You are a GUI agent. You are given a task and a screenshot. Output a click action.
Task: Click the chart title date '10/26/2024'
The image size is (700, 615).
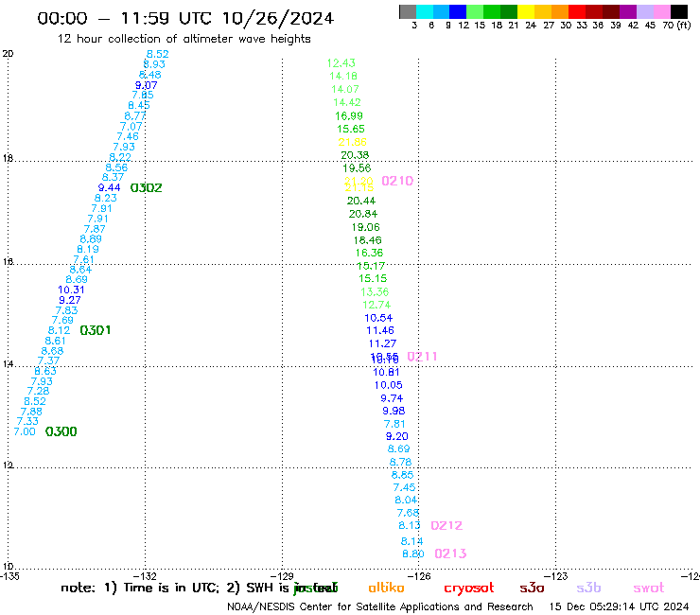click(278, 19)
